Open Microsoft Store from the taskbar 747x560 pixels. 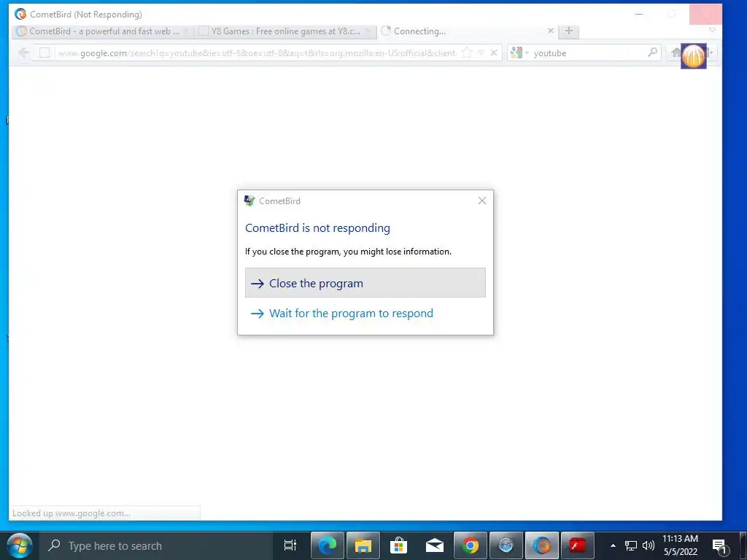[x=399, y=545]
